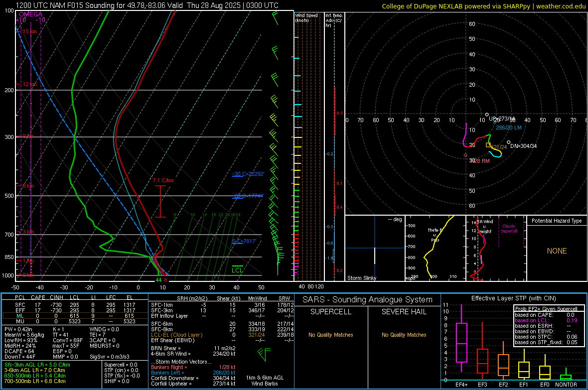Screen dimensions: 588x390
Task: Click the Effective Layer STP (with CIN) title
Action: 513,298
